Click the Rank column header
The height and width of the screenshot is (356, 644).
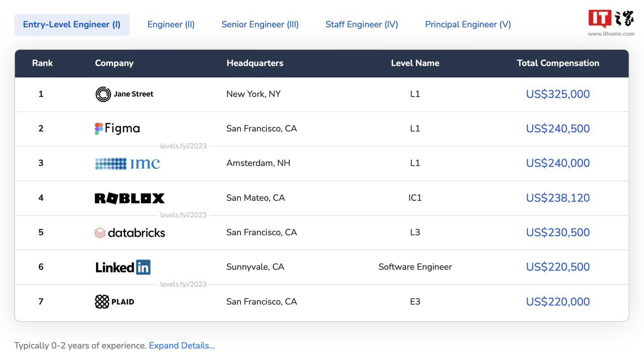(x=42, y=63)
